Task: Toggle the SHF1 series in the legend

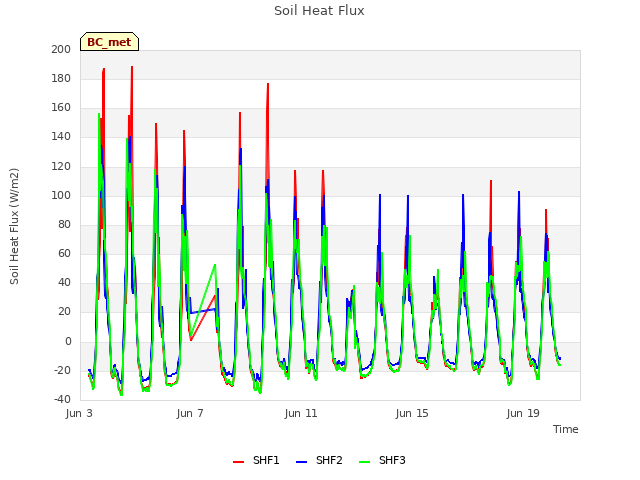Action: coord(256,460)
